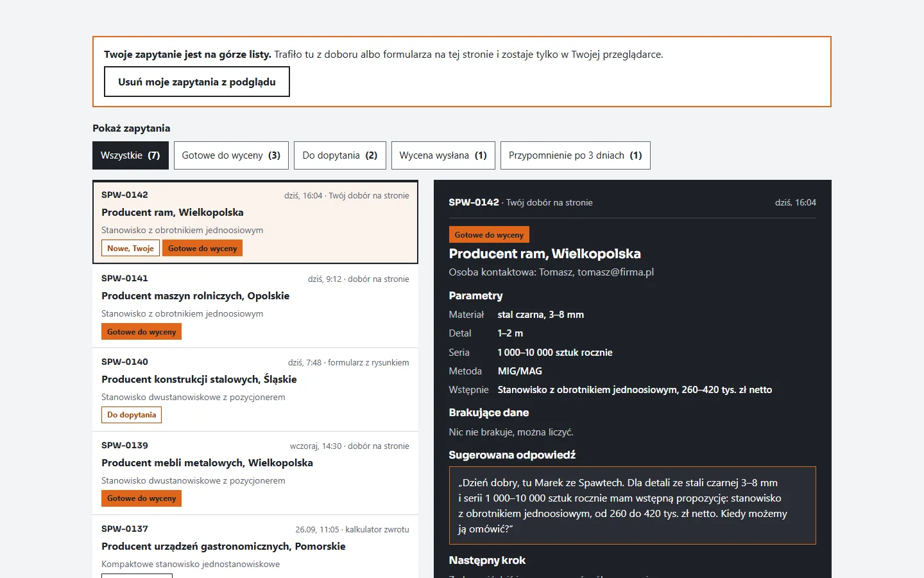Show 'Do dopytania (2)' inquiries
Viewport: 924px width, 578px height.
pyautogui.click(x=340, y=155)
